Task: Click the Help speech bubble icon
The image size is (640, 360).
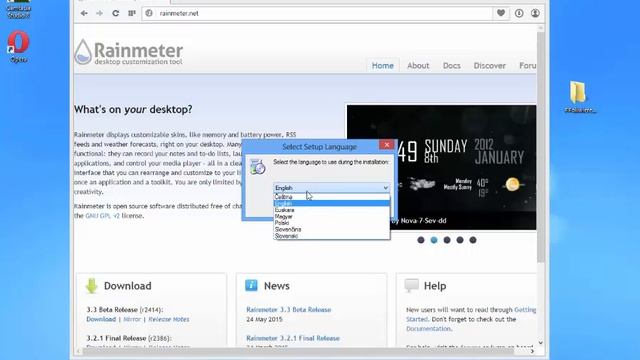Action: [x=411, y=285]
